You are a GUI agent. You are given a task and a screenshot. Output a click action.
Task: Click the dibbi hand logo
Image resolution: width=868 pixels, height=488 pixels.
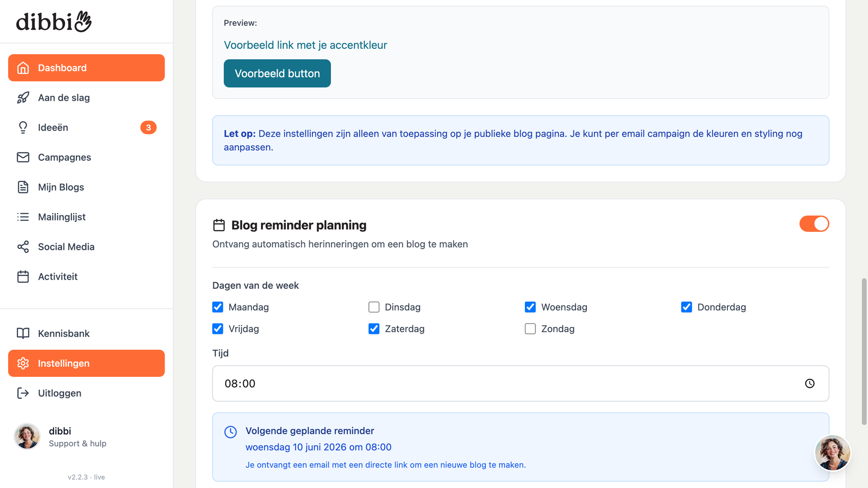[54, 21]
